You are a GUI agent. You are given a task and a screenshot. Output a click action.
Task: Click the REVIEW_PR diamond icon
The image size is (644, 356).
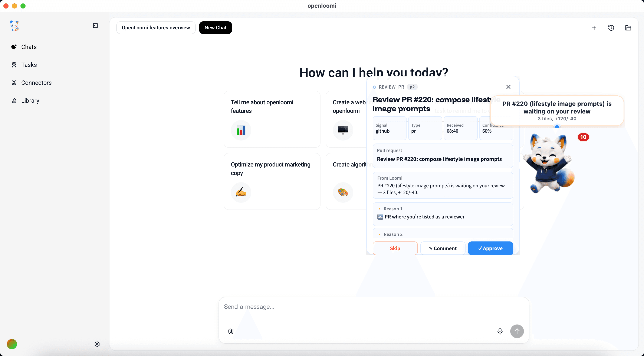tap(375, 87)
